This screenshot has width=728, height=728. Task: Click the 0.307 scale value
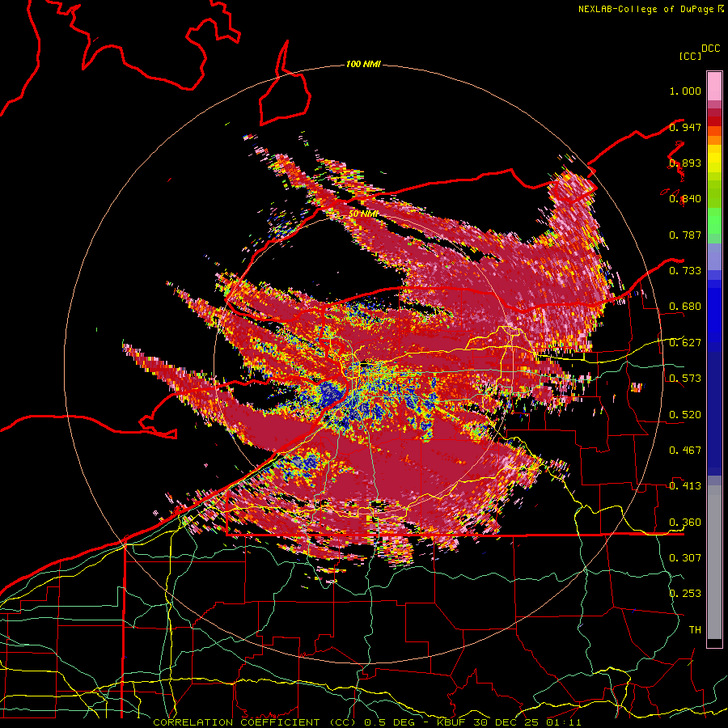685,557
